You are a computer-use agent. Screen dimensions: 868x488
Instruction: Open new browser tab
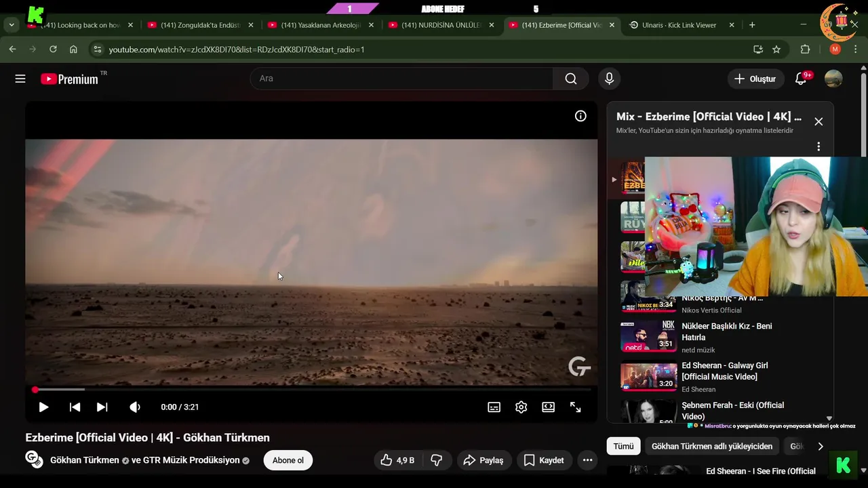pyautogui.click(x=752, y=25)
